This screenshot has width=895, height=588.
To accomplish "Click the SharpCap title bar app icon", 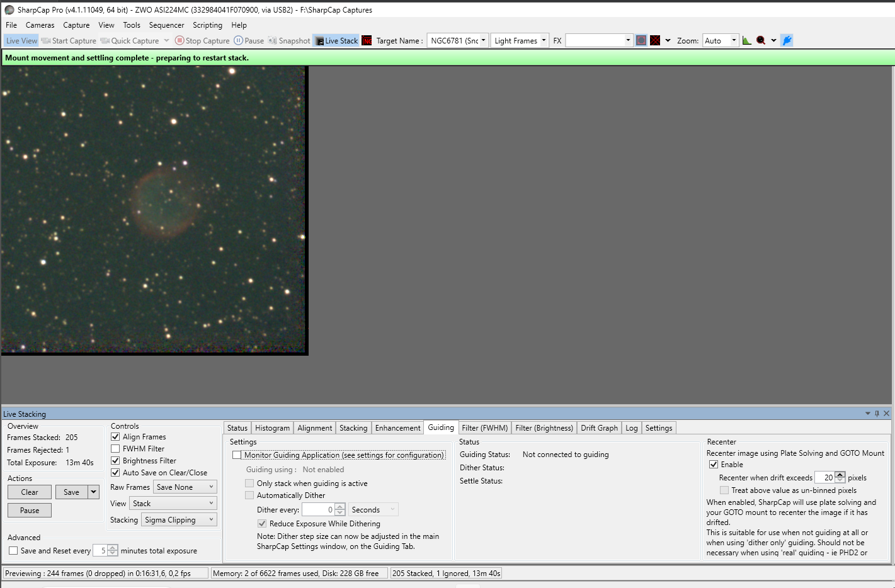I will (x=9, y=9).
